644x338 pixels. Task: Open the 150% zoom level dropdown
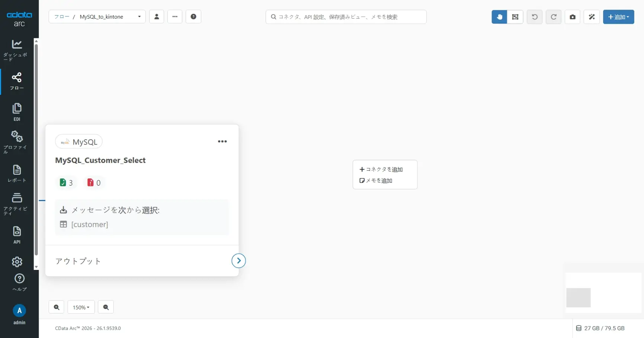pos(81,307)
